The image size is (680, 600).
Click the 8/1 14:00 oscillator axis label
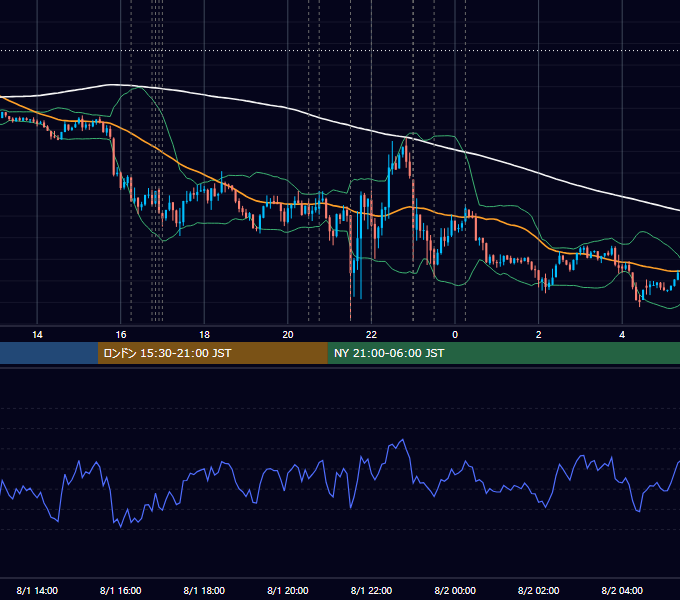tap(37, 590)
